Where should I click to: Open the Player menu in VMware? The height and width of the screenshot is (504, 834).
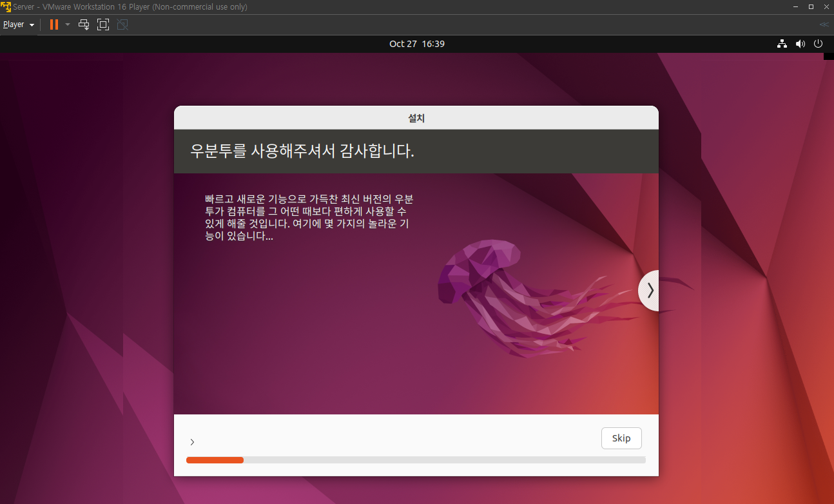[18, 24]
